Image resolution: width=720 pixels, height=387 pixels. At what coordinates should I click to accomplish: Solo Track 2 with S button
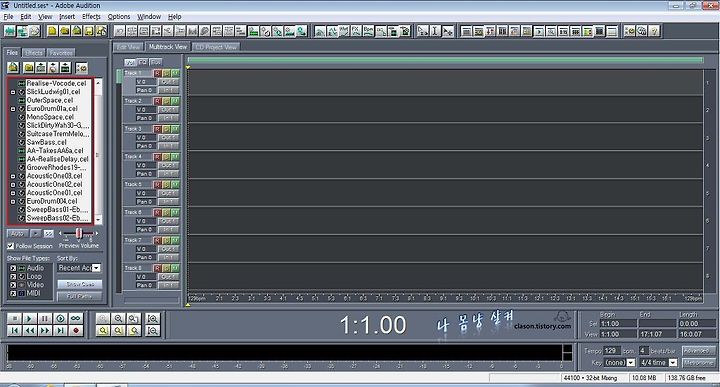pos(166,101)
